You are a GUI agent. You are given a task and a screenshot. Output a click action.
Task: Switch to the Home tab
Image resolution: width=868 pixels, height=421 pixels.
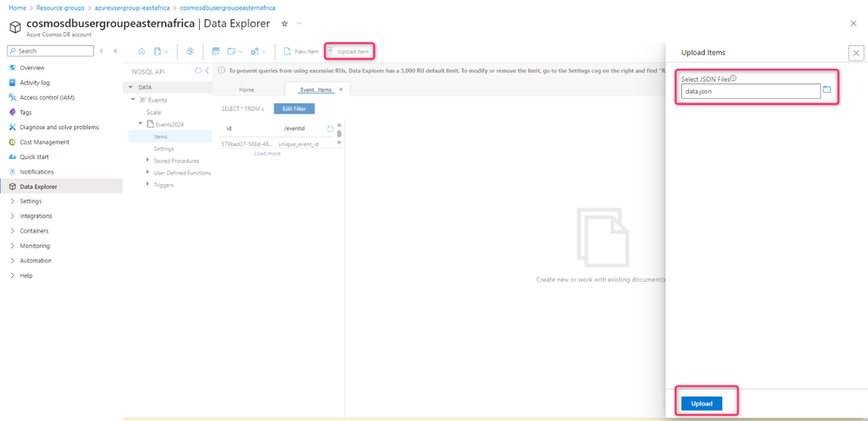[247, 89]
